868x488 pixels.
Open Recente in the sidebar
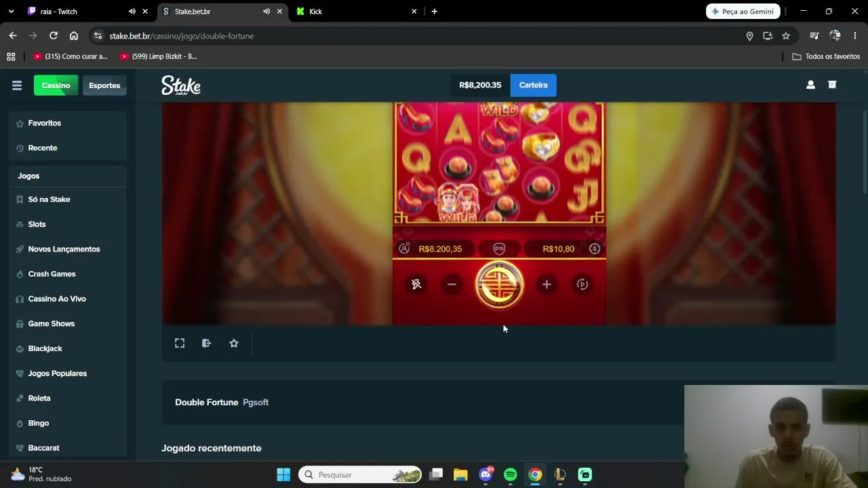point(68,148)
